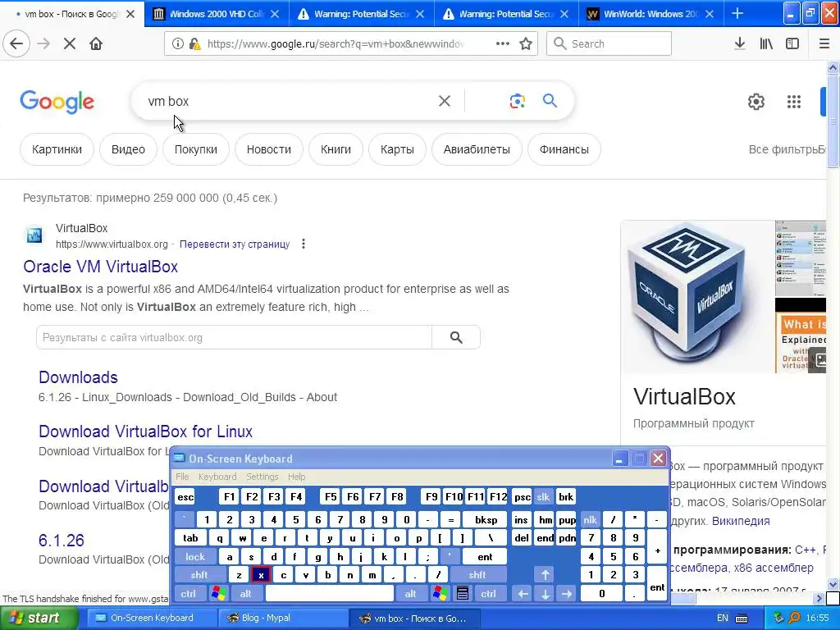Click inside the virtualbox.org site search field
The height and width of the screenshot is (630, 840).
pyautogui.click(x=234, y=337)
